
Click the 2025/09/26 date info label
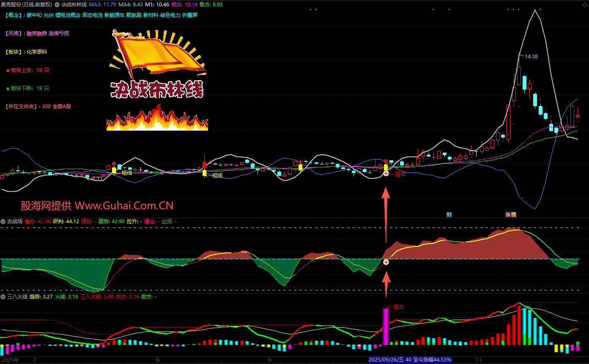click(410, 360)
